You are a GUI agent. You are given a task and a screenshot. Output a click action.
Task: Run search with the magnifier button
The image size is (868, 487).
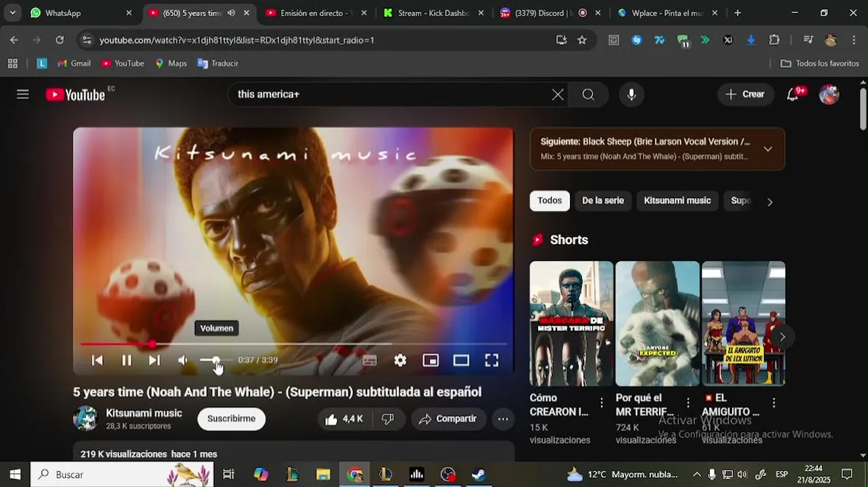coord(588,95)
